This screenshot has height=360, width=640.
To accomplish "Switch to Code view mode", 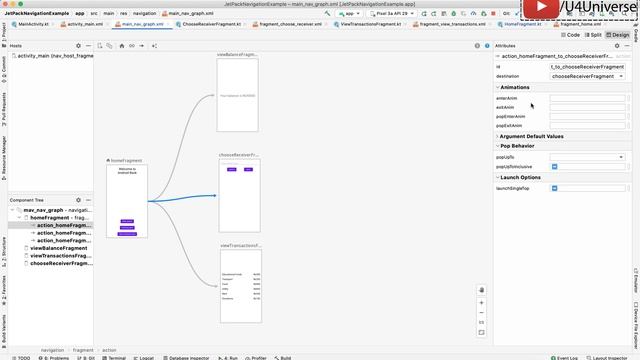I will [570, 35].
